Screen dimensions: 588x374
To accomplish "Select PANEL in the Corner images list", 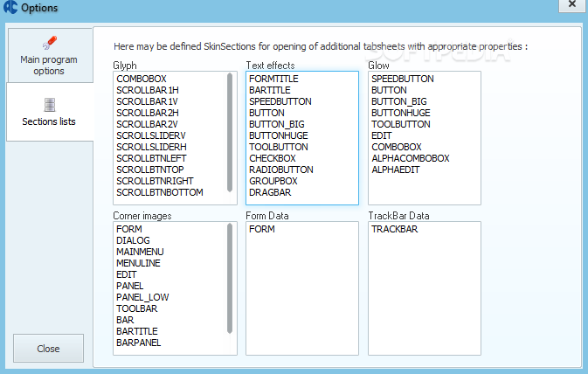I will (x=130, y=286).
